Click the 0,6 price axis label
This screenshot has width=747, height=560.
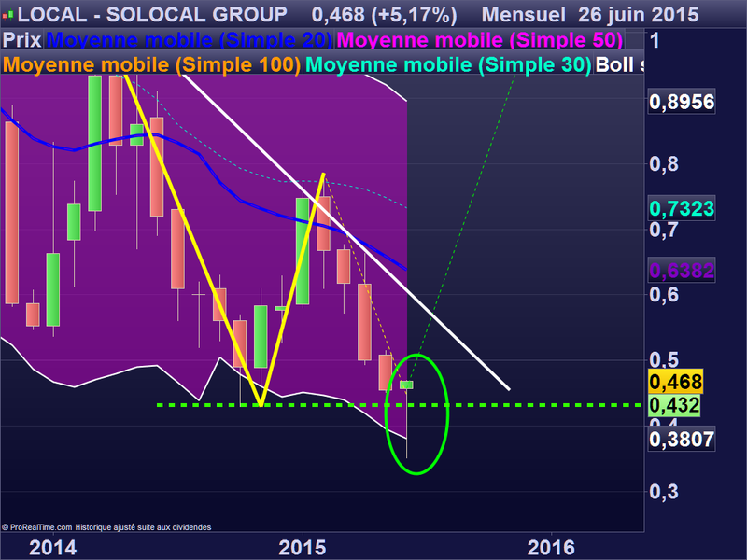pyautogui.click(x=664, y=295)
